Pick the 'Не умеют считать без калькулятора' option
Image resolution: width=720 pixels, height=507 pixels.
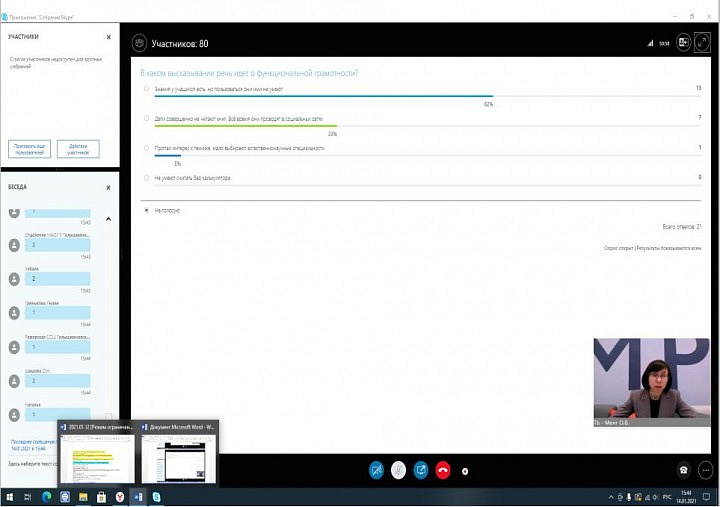click(147, 178)
